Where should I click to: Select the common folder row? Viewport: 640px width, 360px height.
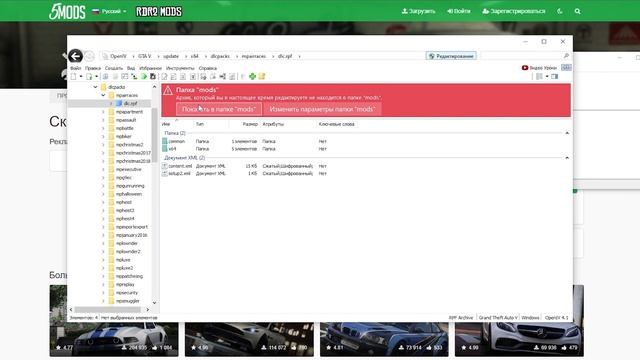coord(245,141)
